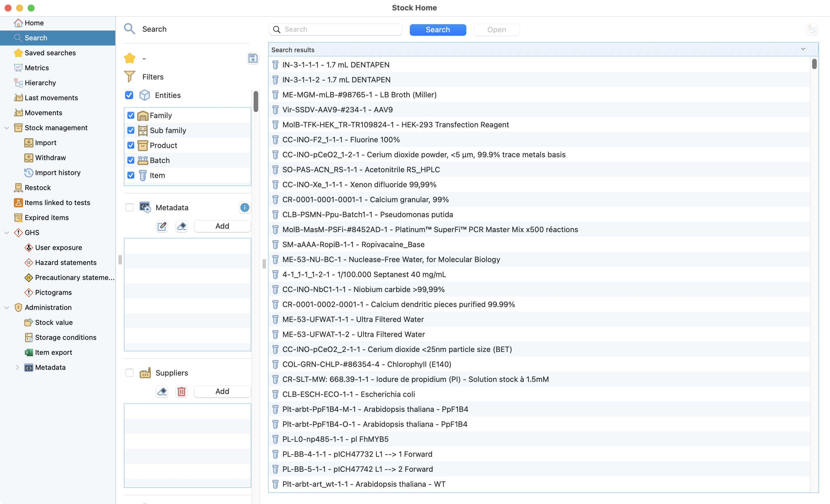This screenshot has width=830, height=504.
Task: Click the save search floppy disk icon
Action: pos(253,58)
